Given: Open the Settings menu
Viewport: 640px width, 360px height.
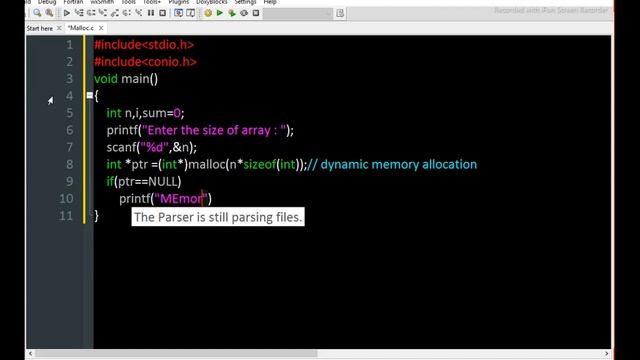Looking at the screenshot, I should coord(245,2).
